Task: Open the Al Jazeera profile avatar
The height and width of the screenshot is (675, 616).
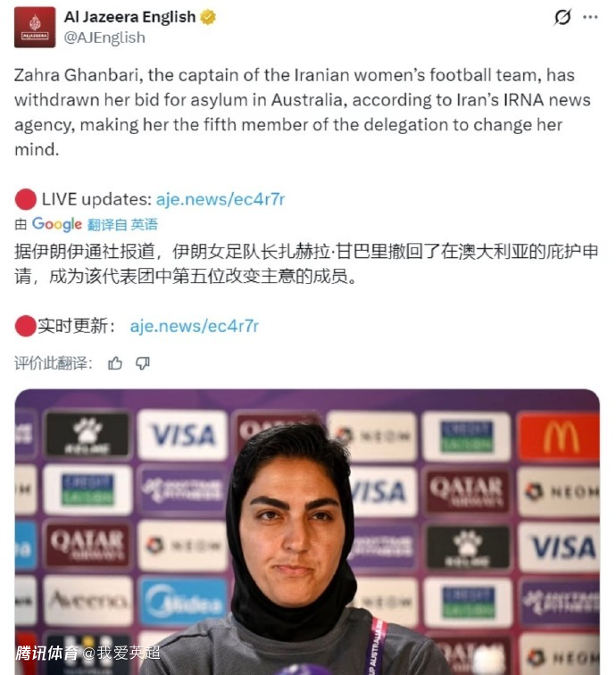Action: click(x=35, y=27)
